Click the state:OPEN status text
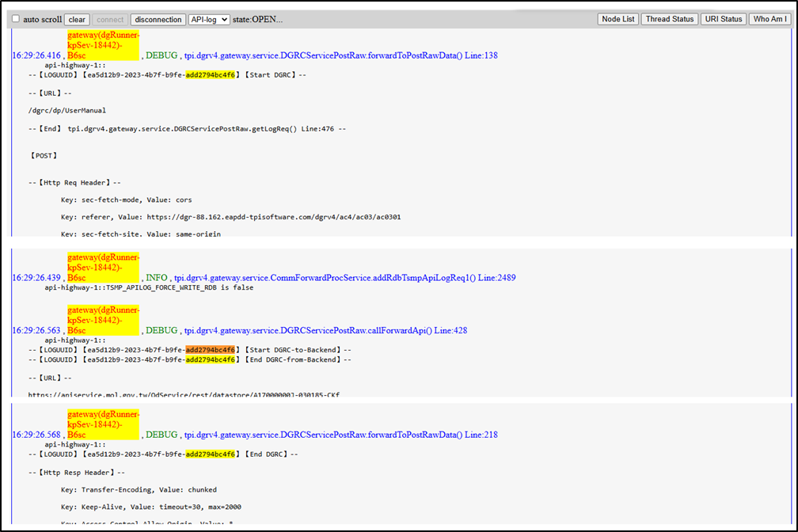798x532 pixels. [257, 19]
